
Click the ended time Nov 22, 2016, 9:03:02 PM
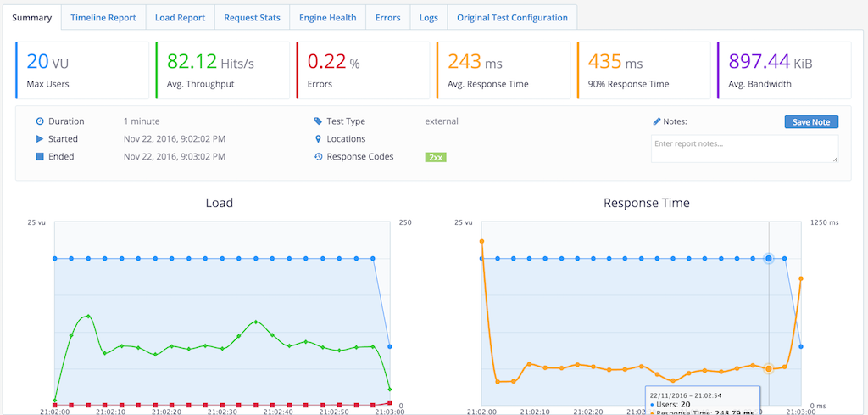(175, 157)
